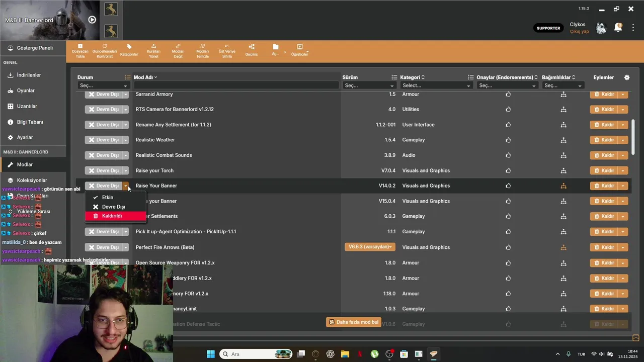Click the Çıkış yap logout link
The height and width of the screenshot is (362, 644).
579,31
